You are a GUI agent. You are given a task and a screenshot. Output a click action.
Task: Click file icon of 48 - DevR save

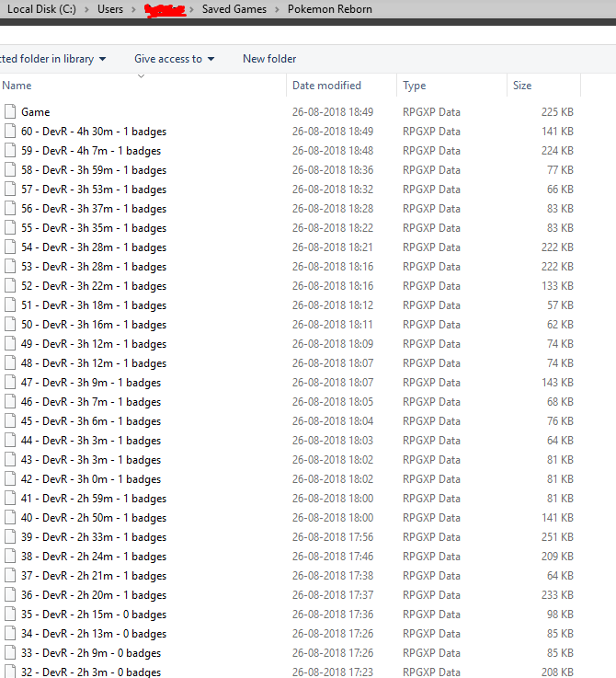pyautogui.click(x=10, y=362)
